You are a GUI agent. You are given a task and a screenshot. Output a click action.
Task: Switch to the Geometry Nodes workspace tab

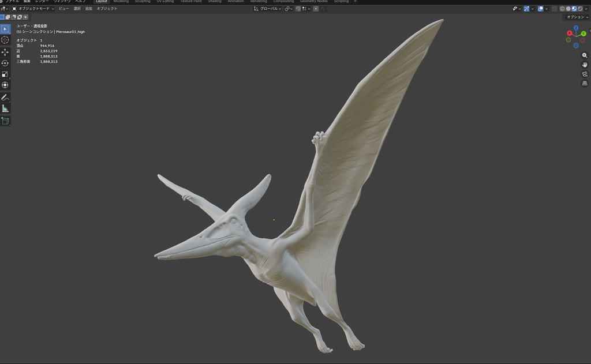[x=313, y=2]
